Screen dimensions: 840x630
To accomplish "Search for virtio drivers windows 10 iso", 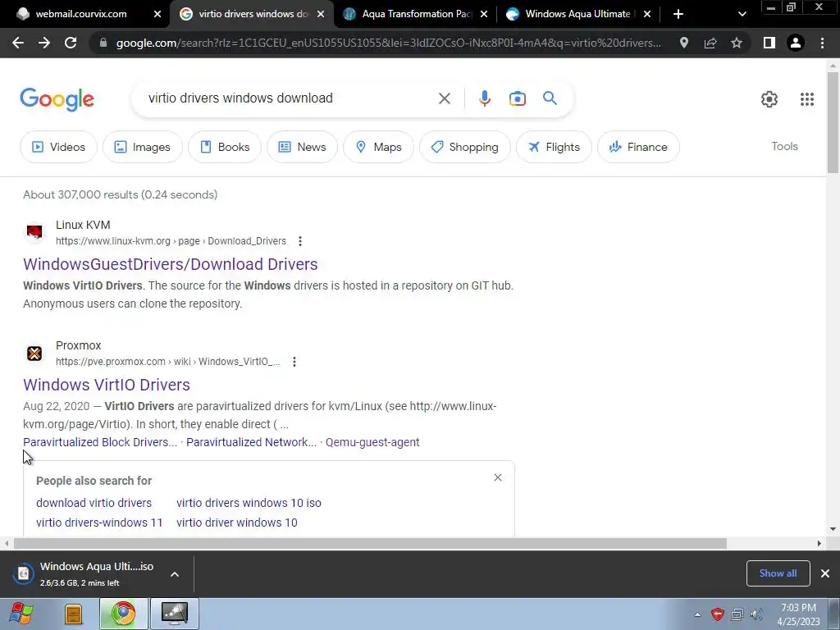I will click(249, 503).
